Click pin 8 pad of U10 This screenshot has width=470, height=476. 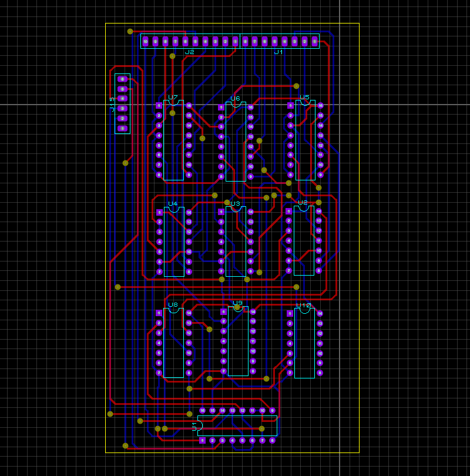click(320, 373)
